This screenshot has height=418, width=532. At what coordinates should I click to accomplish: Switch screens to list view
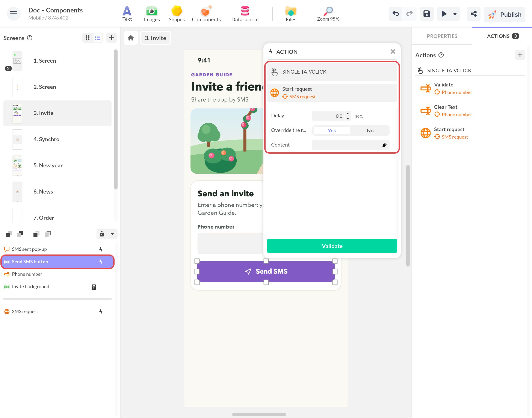click(x=98, y=38)
